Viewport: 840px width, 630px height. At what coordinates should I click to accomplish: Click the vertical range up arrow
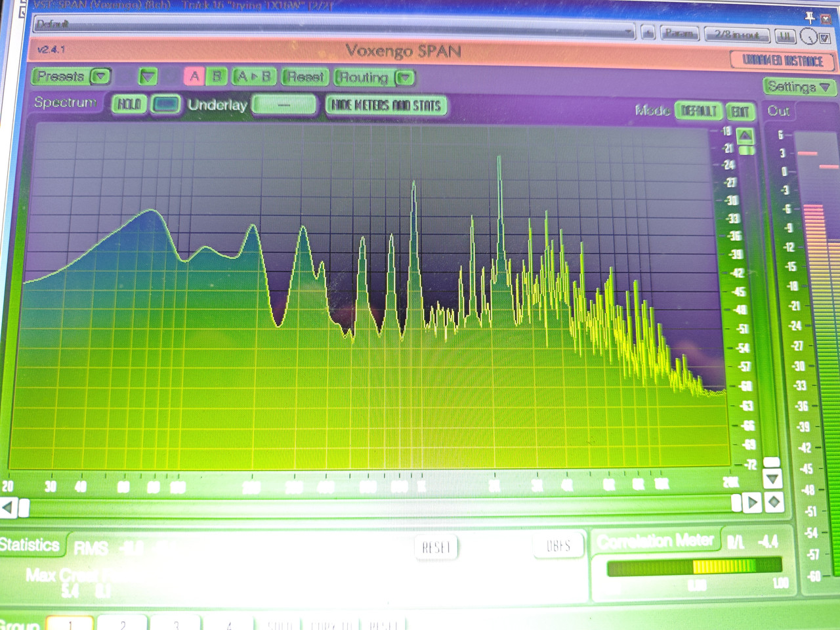tap(745, 136)
